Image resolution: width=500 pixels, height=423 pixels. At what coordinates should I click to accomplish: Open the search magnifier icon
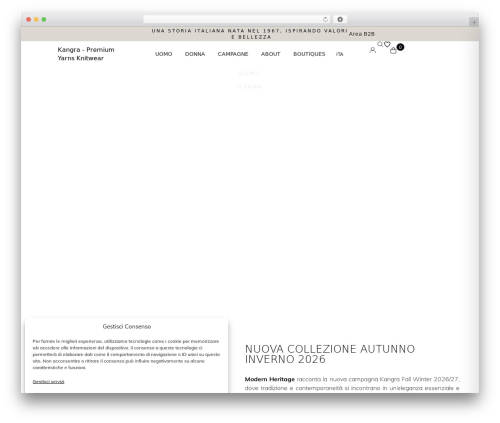380,44
